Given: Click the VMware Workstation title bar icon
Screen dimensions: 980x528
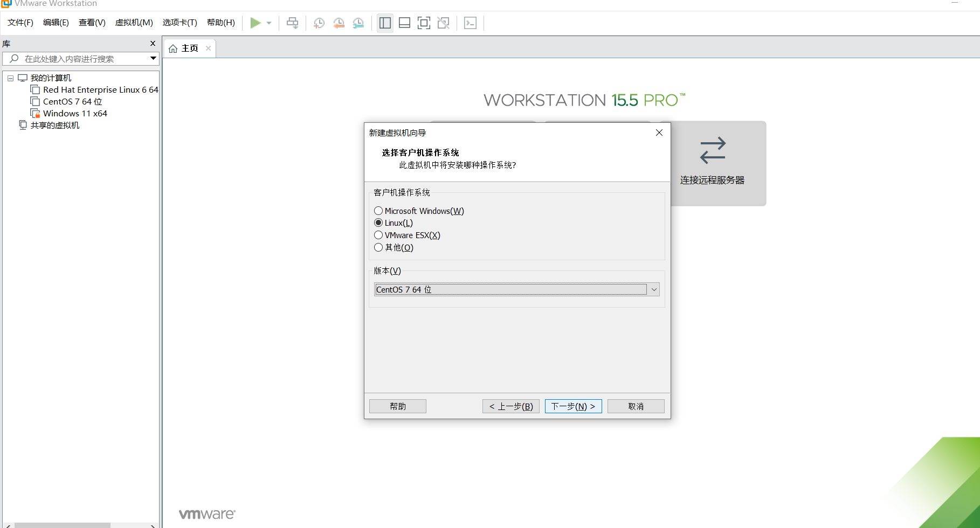Looking at the screenshot, I should [x=6, y=3].
